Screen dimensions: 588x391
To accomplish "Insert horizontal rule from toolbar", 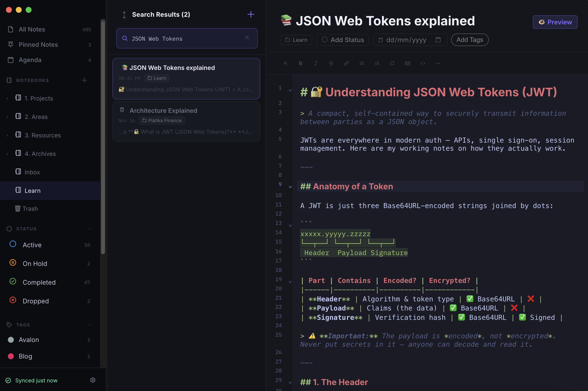I will click(438, 63).
